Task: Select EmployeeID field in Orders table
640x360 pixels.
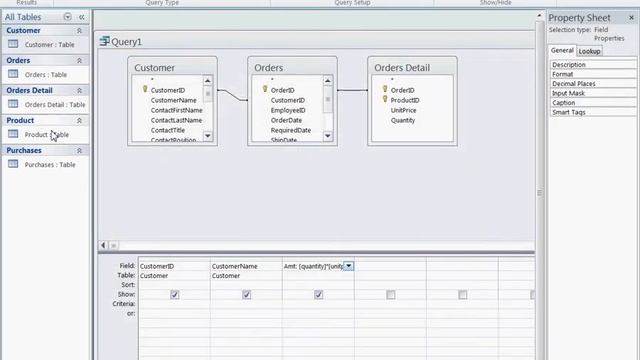Action: [x=288, y=110]
